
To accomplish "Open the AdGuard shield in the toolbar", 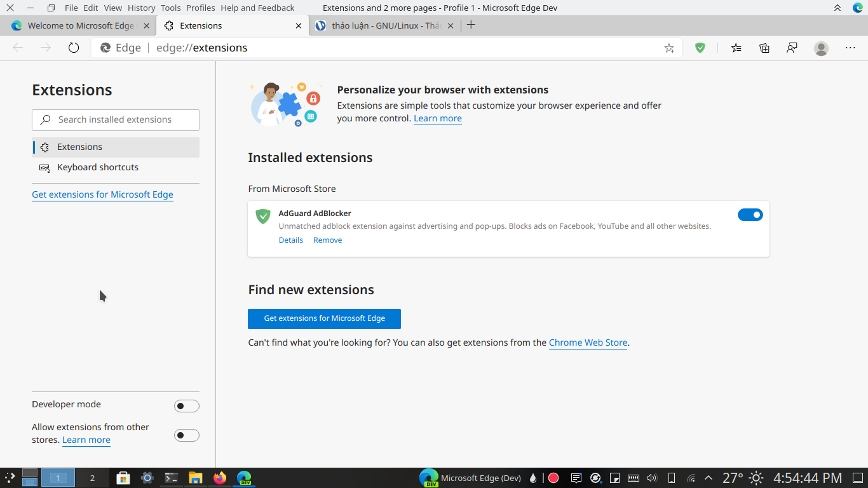I will pyautogui.click(x=700, y=48).
